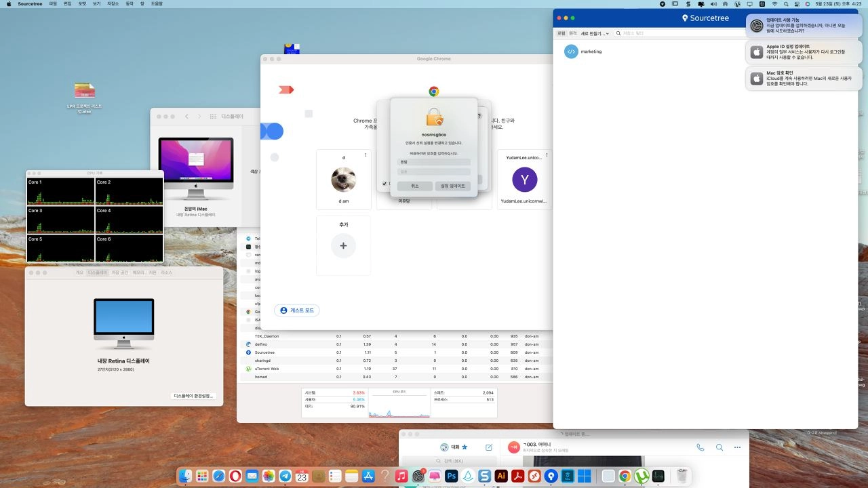Open Opera browser in the Dock

235,476
